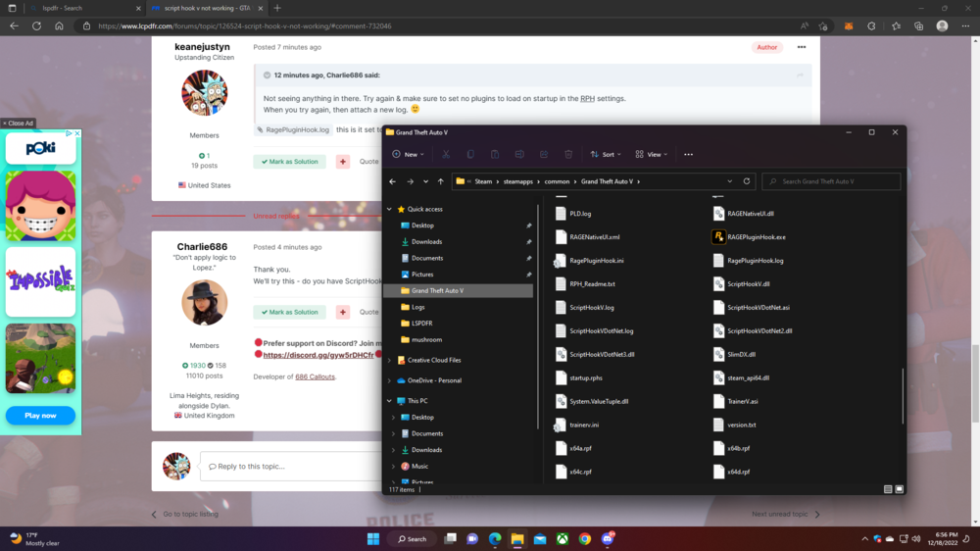Add page to favorites star icon
The width and height of the screenshot is (980, 551).
(x=823, y=26)
